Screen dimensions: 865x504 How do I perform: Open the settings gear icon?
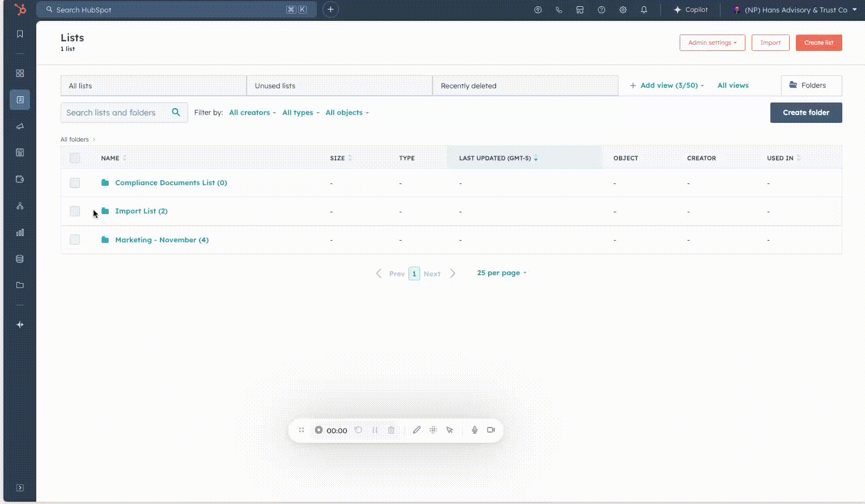point(623,10)
